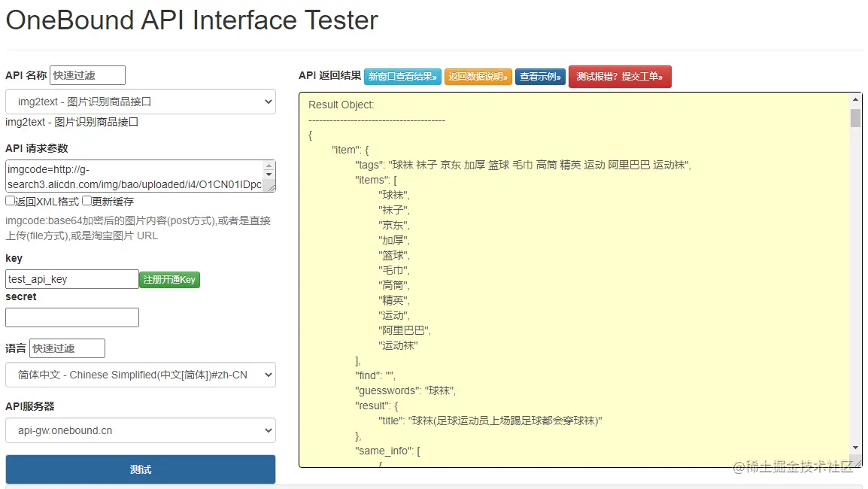The width and height of the screenshot is (868, 489).
Task: Open results with 新窗口查看结果 button
Action: (x=402, y=77)
